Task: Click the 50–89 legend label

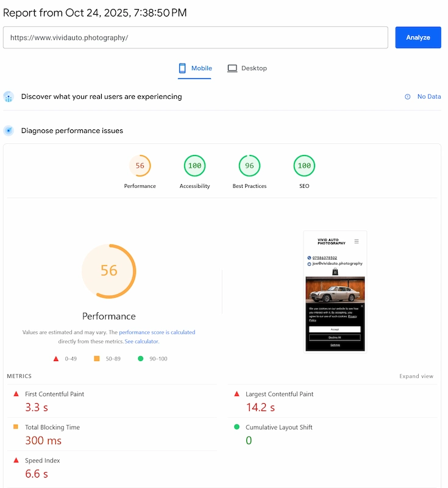Action: (113, 359)
